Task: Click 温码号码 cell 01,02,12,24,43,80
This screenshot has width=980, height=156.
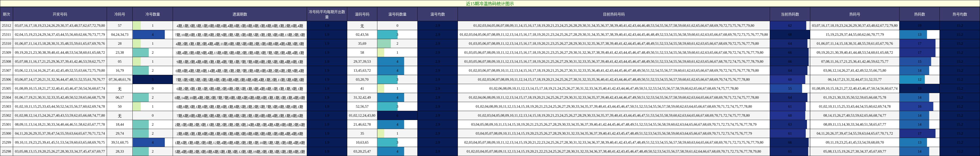Action: click(362, 115)
